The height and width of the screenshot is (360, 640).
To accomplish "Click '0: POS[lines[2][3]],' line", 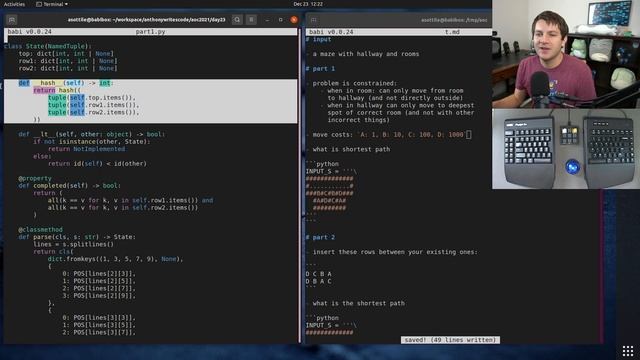I will point(99,273).
